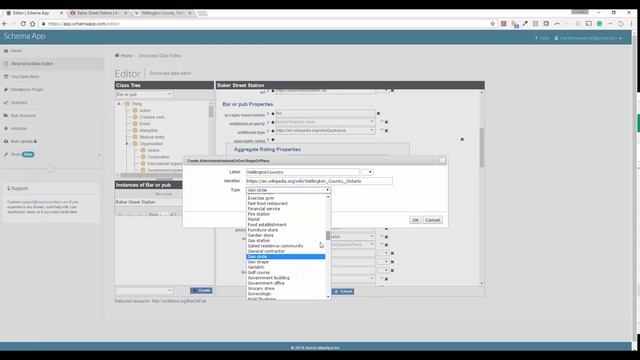This screenshot has width=640, height=360.
Task: Open the user account menu in header
Action: [588, 38]
